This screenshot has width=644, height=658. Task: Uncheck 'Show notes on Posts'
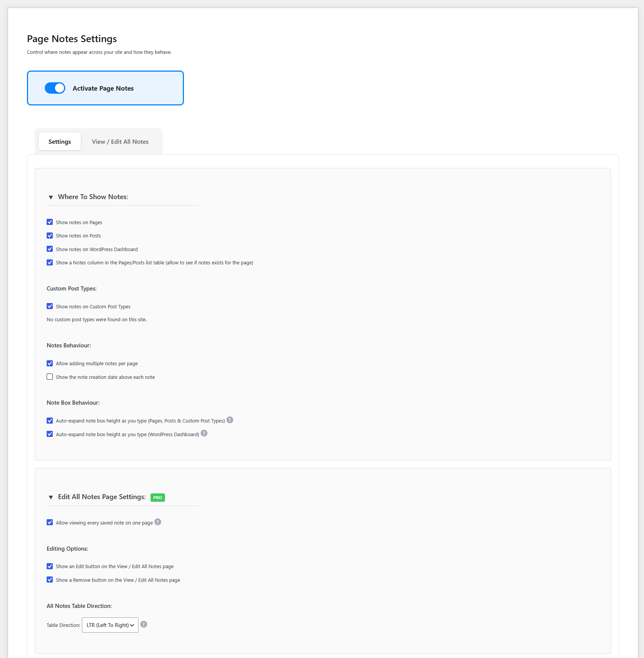tap(50, 236)
